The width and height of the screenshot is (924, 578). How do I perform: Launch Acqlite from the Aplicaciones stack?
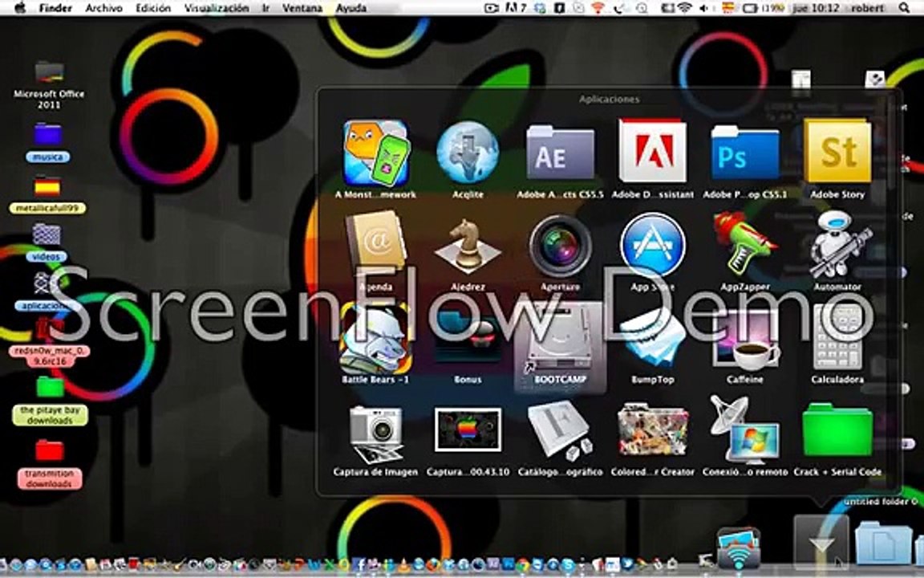468,153
